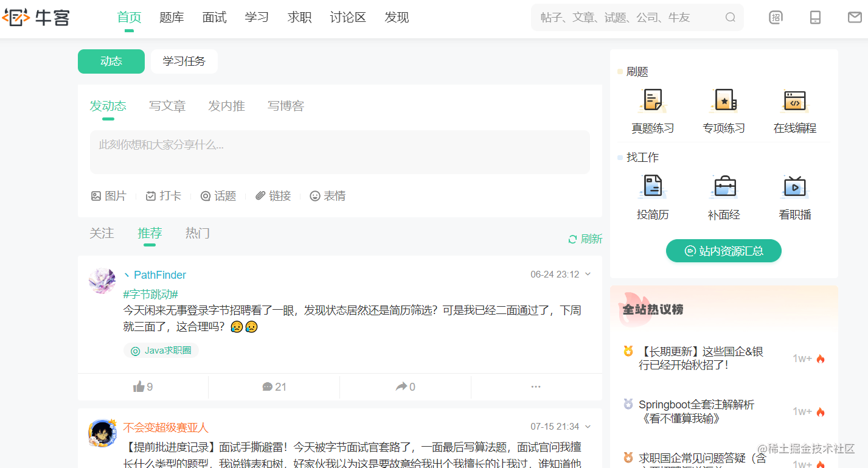The image size is (868, 468).
Task: Switch to 学习任务 tab
Action: pos(184,61)
